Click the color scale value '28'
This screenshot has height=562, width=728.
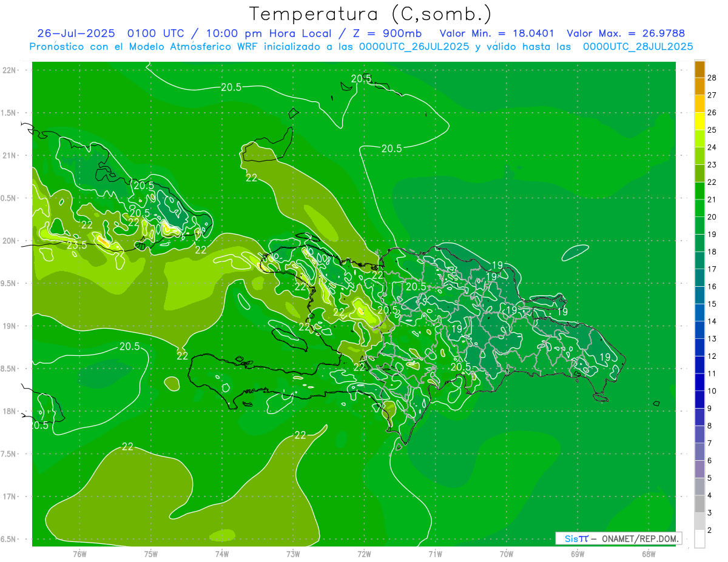click(712, 78)
